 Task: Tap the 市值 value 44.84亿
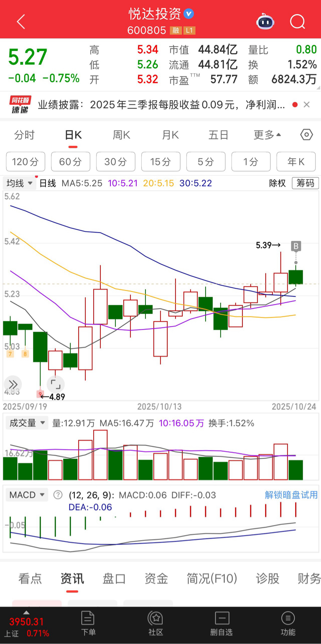pyautogui.click(x=218, y=50)
